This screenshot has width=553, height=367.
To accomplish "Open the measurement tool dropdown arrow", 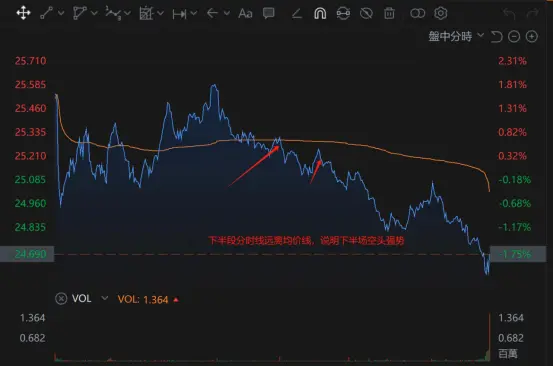I will point(160,13).
